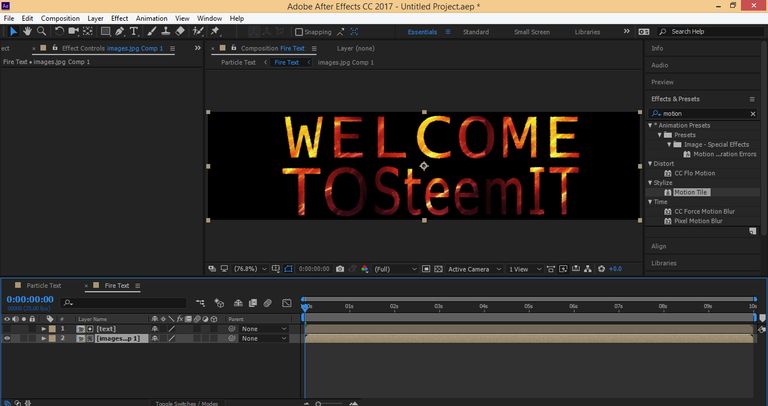Select the Pan Behind anchor point tool
This screenshot has width=768, height=406.
pyautogui.click(x=88, y=31)
